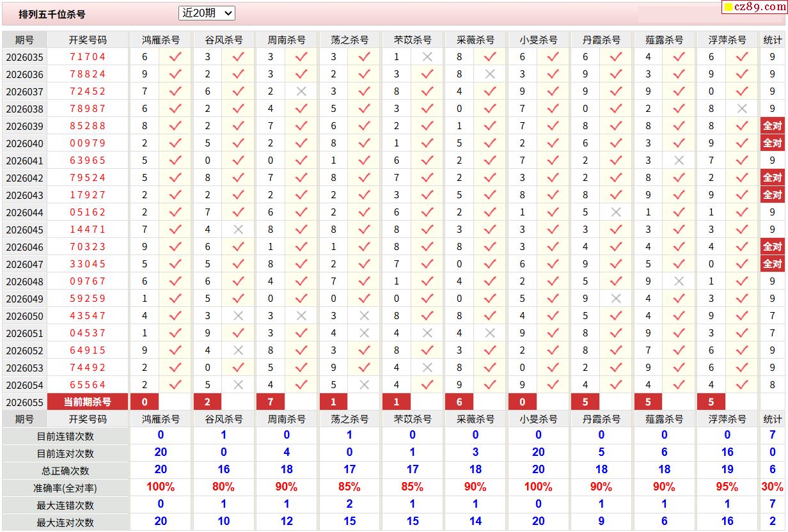This screenshot has width=788, height=532.
Task: Click the 80% accuracy value under 谷风杀号
Action: click(x=223, y=487)
